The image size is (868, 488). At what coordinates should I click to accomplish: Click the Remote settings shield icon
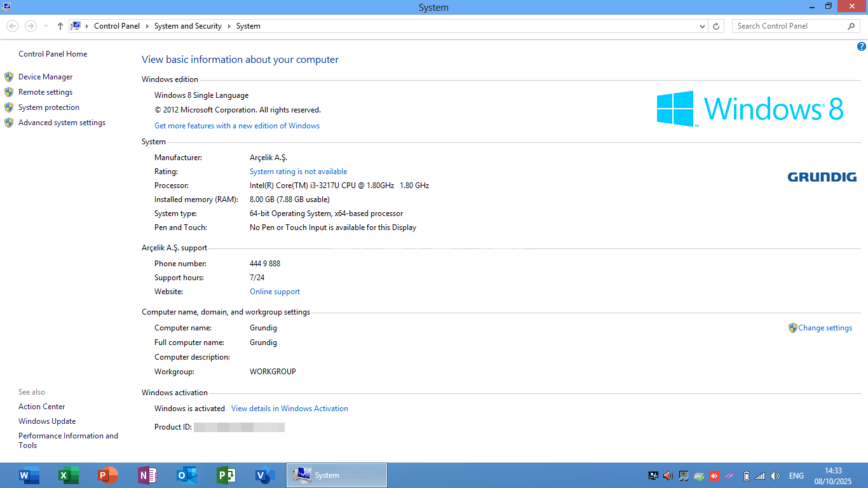point(9,92)
